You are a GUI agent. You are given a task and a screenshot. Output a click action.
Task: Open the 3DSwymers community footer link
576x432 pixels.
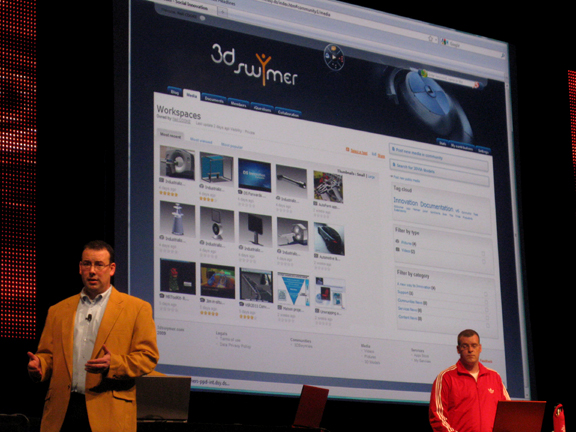(x=303, y=346)
